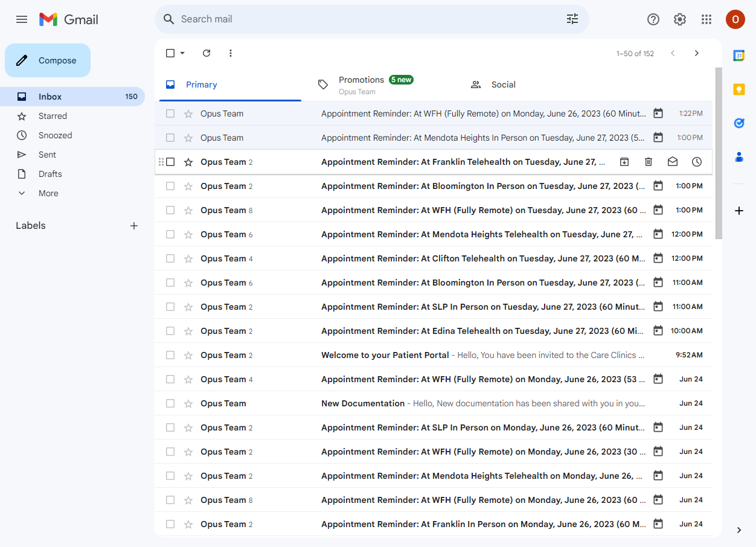Open the Support help icon
This screenshot has height=547, width=756.
click(653, 19)
